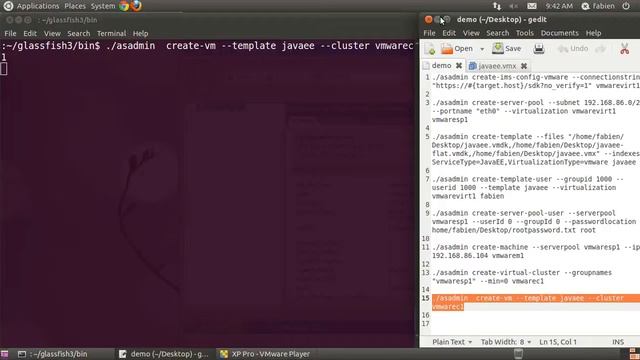Open a file with gedit Open button
This screenshot has width=640, height=360.
click(x=457, y=49)
